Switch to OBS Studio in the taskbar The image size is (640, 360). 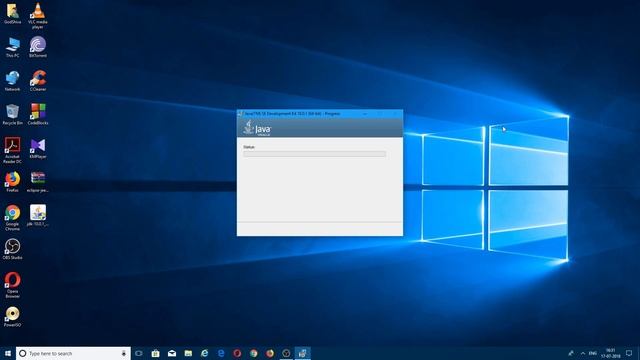[286, 353]
